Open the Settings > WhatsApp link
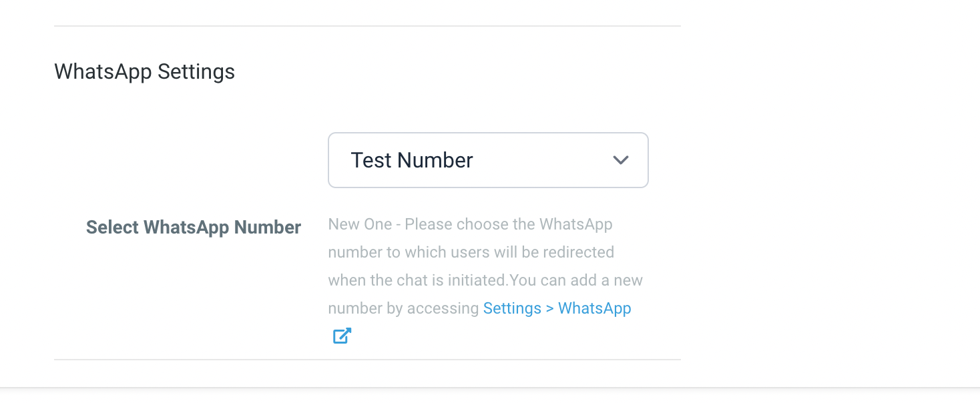Viewport: 980px width, 403px height. point(557,308)
